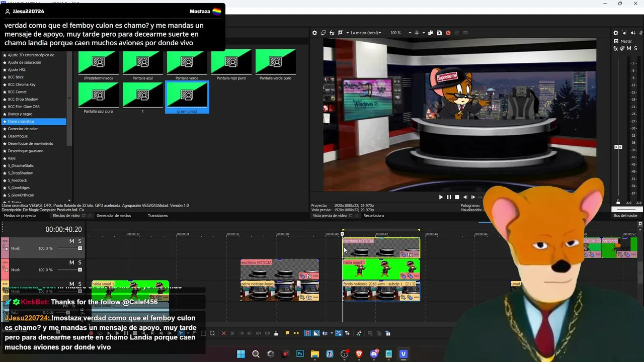Adjust the Master volume fader
Screen dimensions: 644x362
tap(618, 147)
